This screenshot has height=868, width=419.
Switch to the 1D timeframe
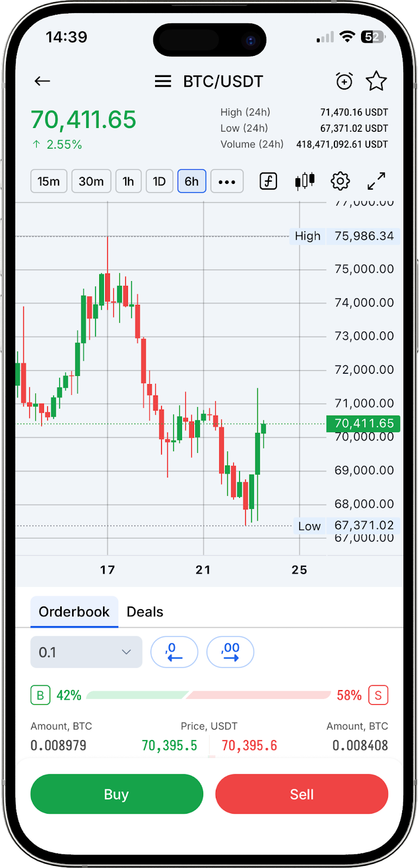pyautogui.click(x=159, y=181)
